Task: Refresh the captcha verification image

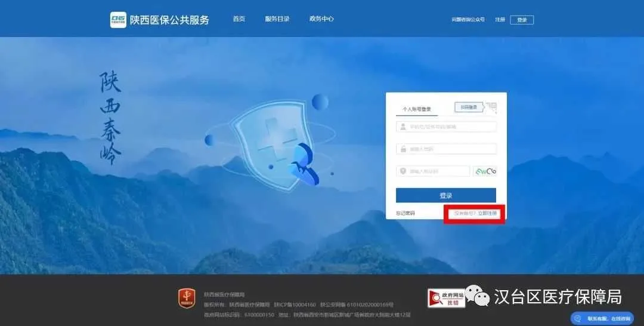Action: click(x=485, y=171)
